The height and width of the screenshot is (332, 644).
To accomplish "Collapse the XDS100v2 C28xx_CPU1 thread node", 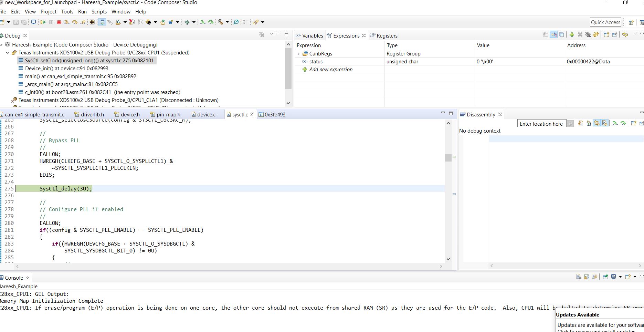I will click(x=8, y=53).
